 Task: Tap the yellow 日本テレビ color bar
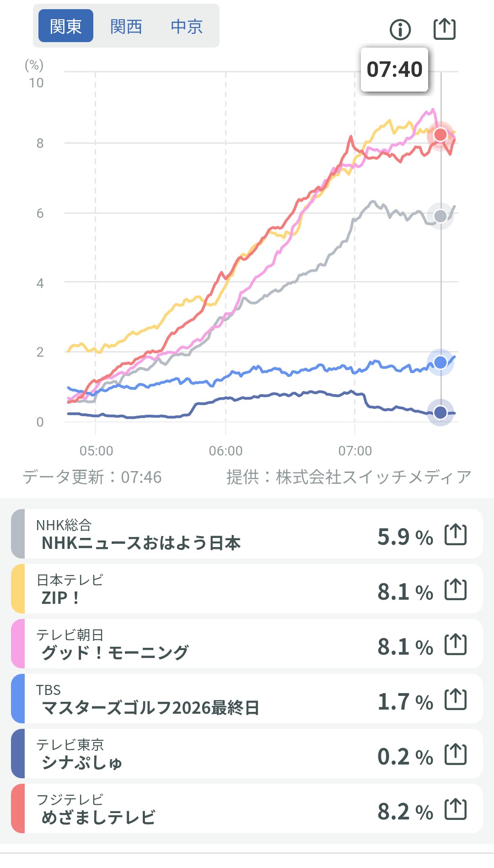[x=18, y=589]
